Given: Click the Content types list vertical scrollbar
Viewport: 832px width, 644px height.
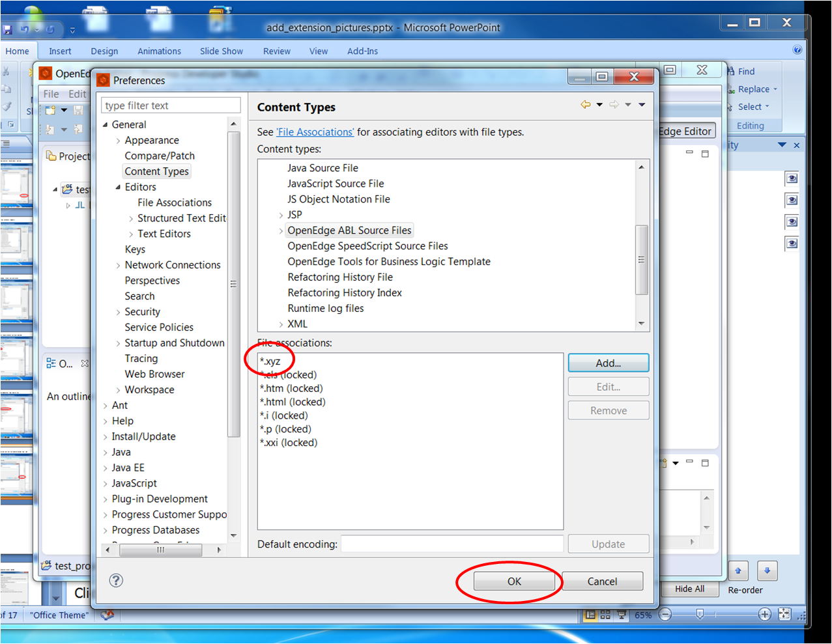Looking at the screenshot, I should point(642,259).
